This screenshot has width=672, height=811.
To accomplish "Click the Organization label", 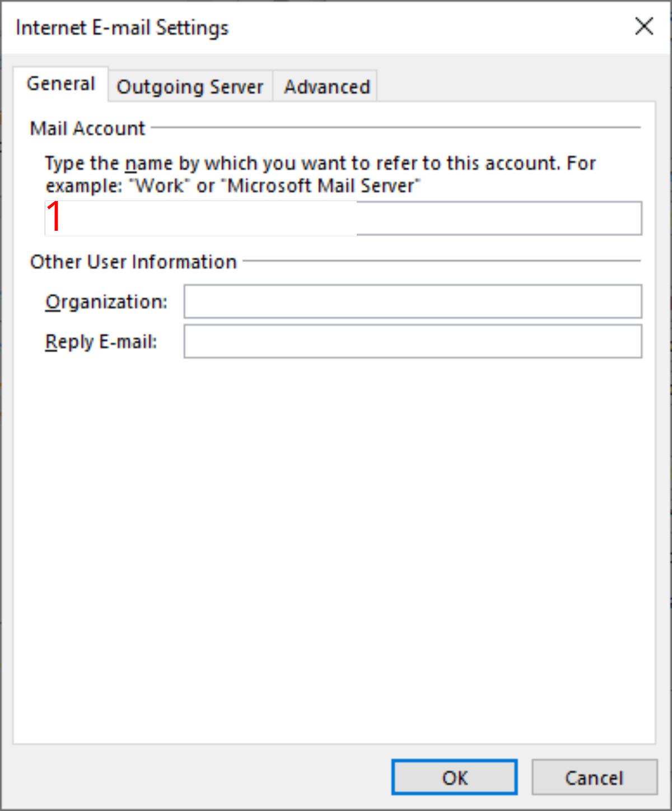I will [x=106, y=302].
